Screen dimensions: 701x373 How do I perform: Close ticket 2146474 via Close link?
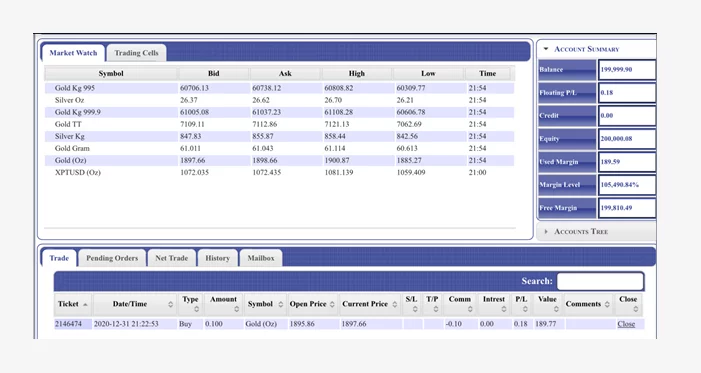coord(626,324)
